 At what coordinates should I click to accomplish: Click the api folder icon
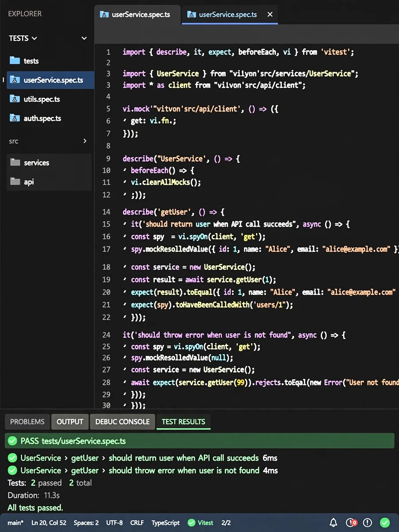16,181
